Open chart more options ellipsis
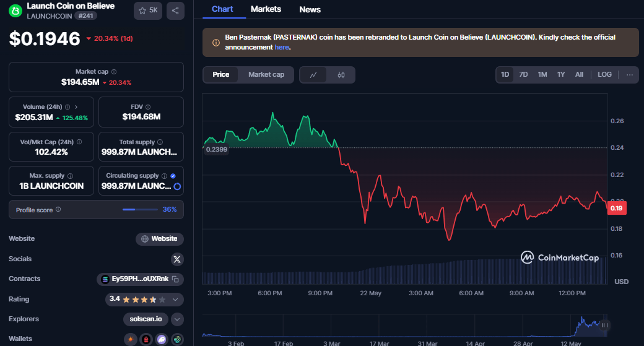 tap(630, 75)
